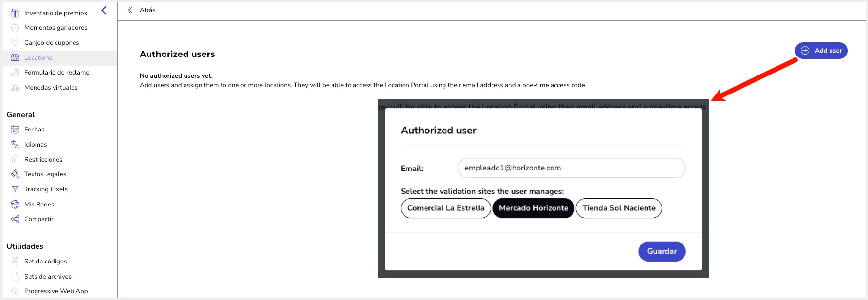The image size is (868, 300).
Task: Collapse the sidebar with the chevron
Action: click(x=104, y=10)
